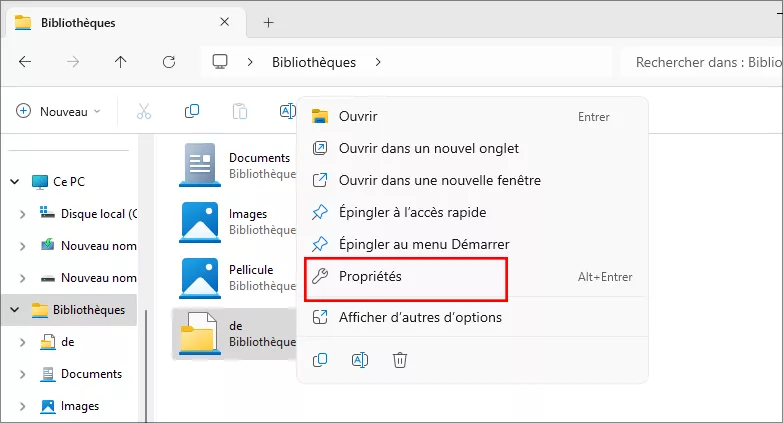Click chevron before Bibliothèques in address bar
Viewport: 783px width, 423px height.
pos(250,62)
